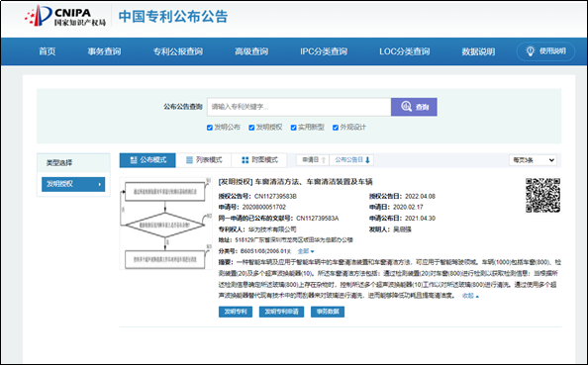Open patent title 车窗清洁方法、车窗清洁装置及车辆
Image resolution: width=588 pixels, height=366 pixels.
(x=314, y=182)
